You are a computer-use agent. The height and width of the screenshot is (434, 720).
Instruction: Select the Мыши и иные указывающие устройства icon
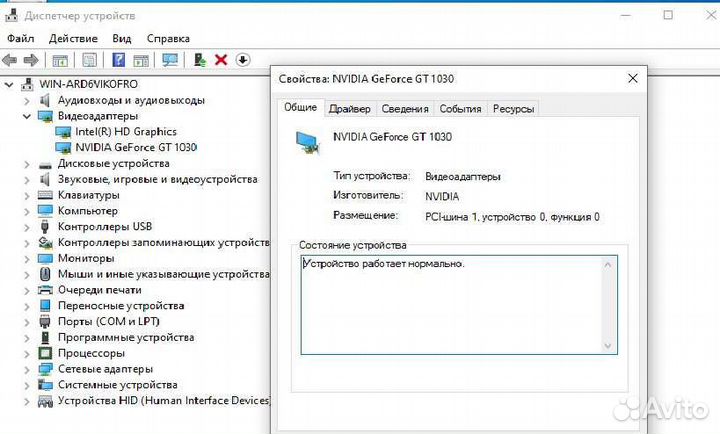click(x=45, y=274)
